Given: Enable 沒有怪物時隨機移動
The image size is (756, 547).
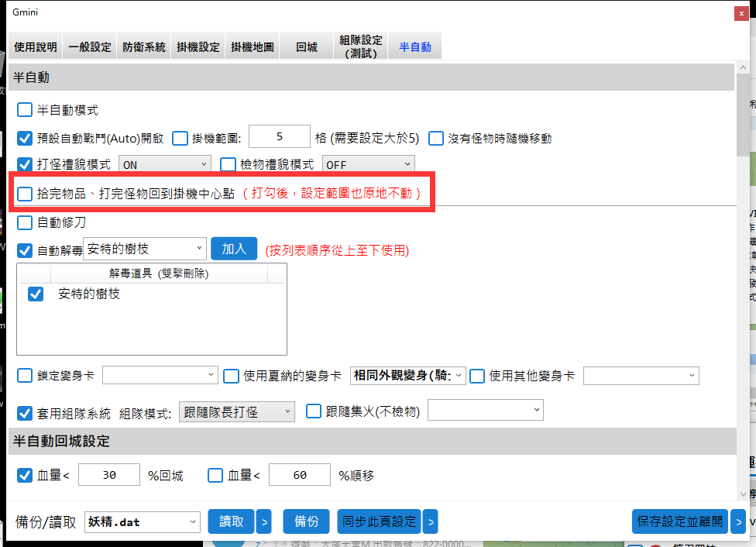Looking at the screenshot, I should pyautogui.click(x=436, y=139).
